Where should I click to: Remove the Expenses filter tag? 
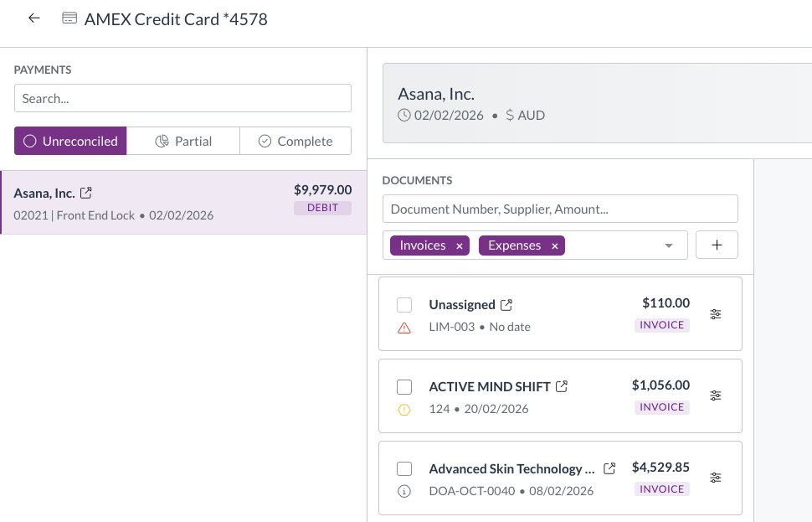point(554,246)
